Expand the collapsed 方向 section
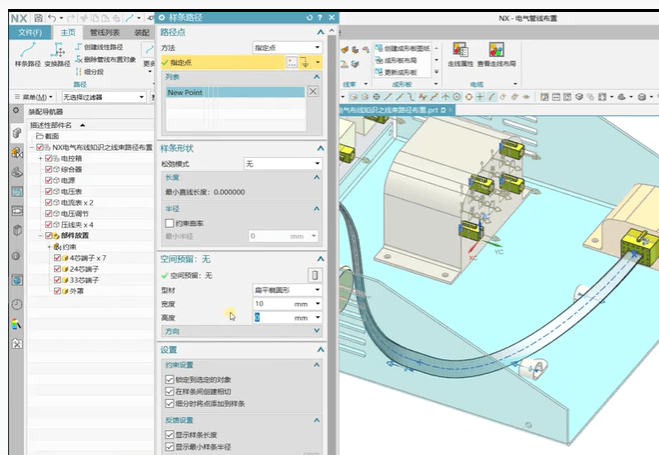The height and width of the screenshot is (455, 659). (x=240, y=331)
